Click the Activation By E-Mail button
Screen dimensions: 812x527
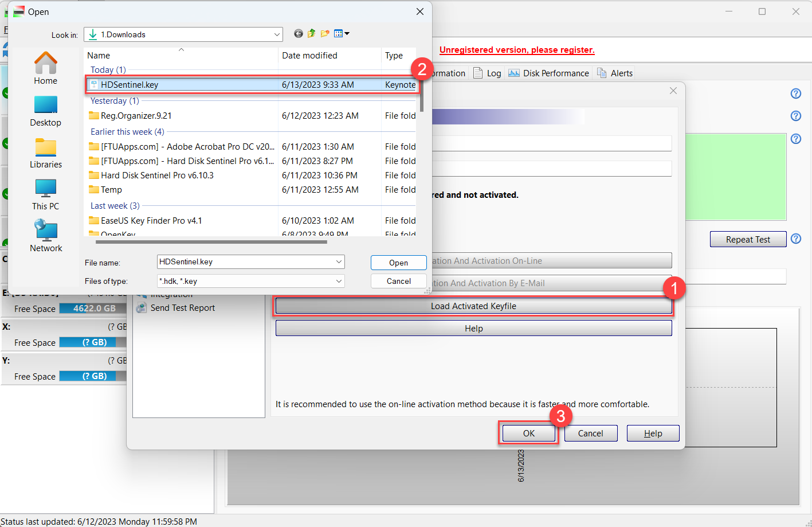click(551, 283)
